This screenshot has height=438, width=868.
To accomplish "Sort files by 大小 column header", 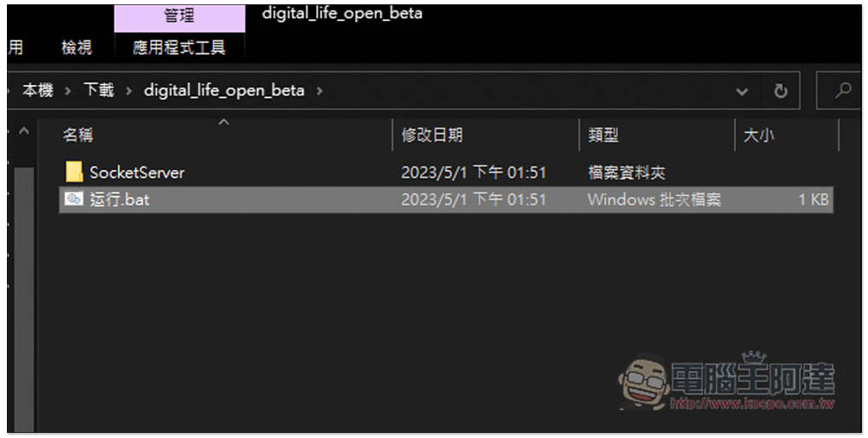I will pos(759,135).
